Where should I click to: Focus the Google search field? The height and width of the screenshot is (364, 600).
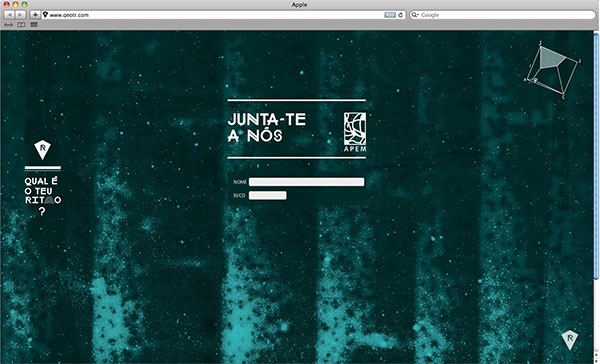tap(506, 15)
